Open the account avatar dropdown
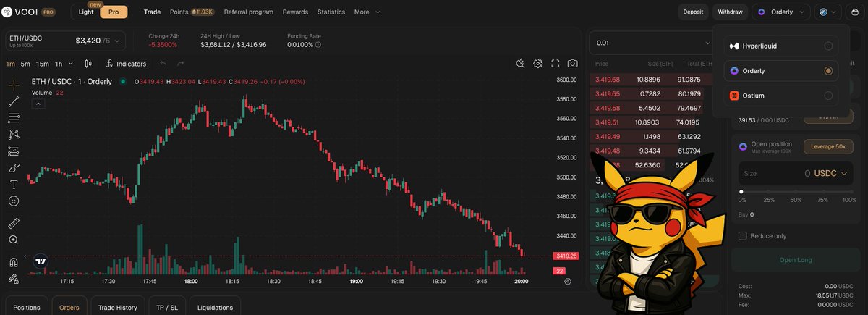Image resolution: width=868 pixels, height=315 pixels. [x=828, y=12]
